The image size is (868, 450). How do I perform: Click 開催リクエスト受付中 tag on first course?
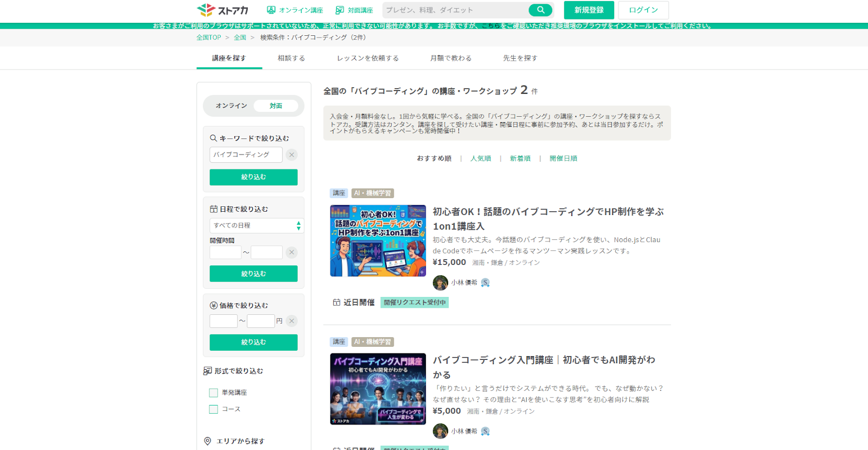pyautogui.click(x=414, y=302)
